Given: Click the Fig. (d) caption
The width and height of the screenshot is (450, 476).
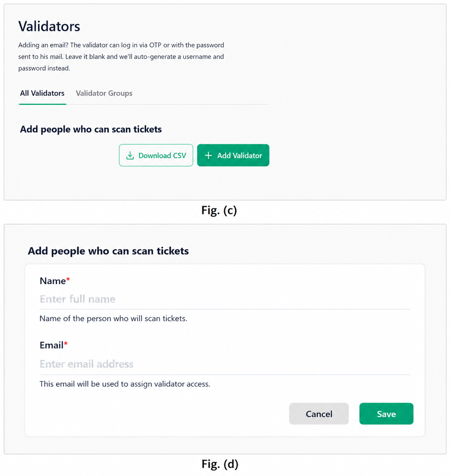Looking at the screenshot, I should 220,464.
